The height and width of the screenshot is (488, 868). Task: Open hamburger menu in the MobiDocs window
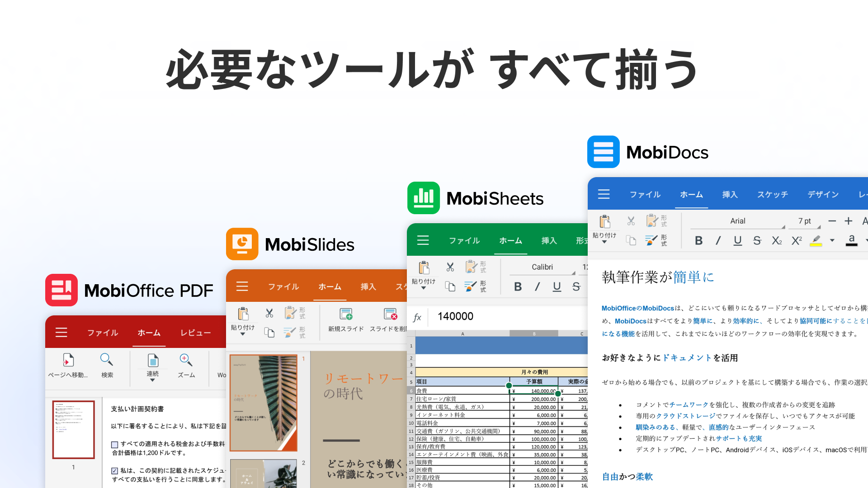(604, 194)
